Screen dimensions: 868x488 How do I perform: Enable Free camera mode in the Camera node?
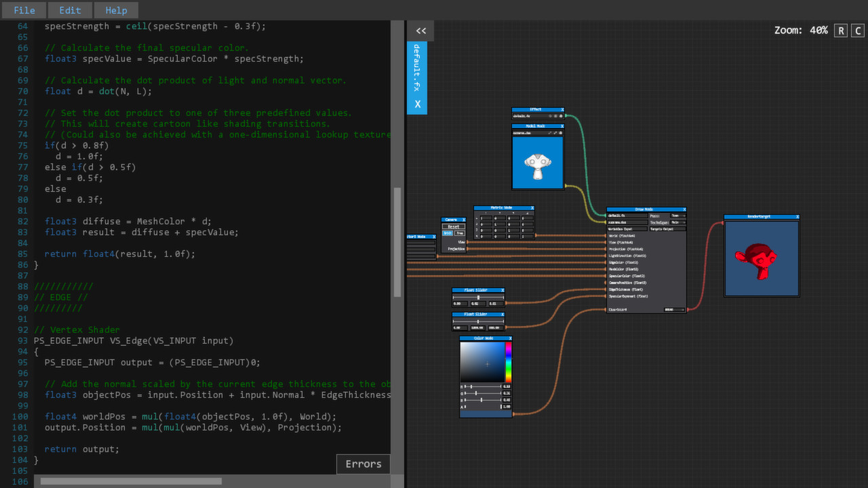click(460, 233)
